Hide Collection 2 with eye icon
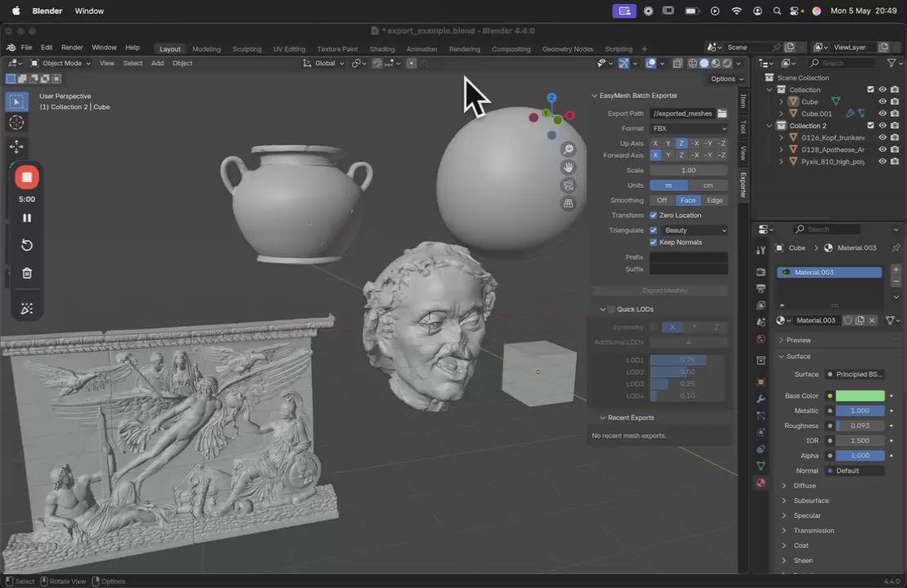Image resolution: width=907 pixels, height=588 pixels. pos(882,126)
